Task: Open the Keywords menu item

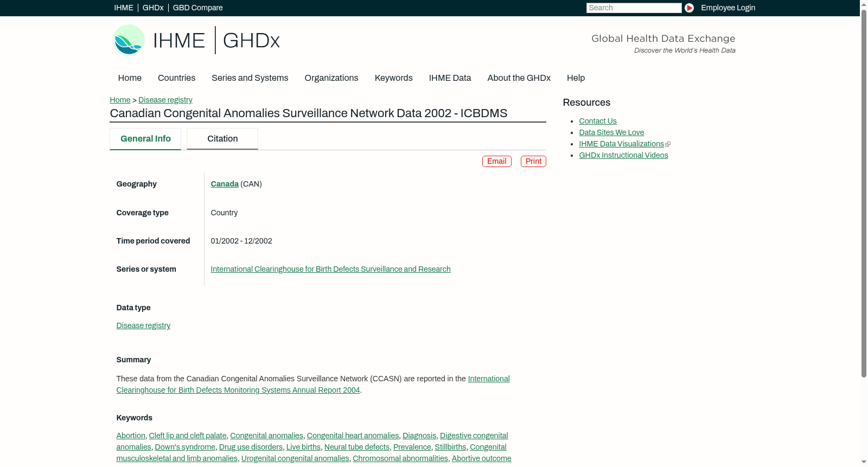Action: (393, 78)
